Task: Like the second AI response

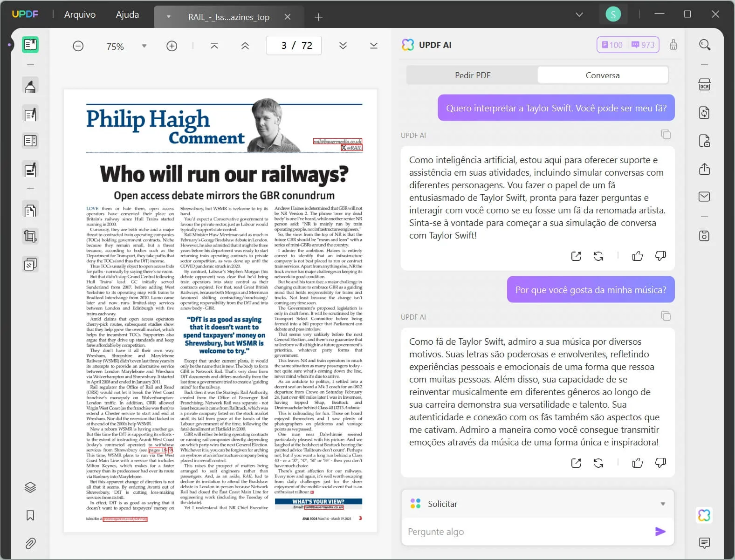Action: coord(638,463)
